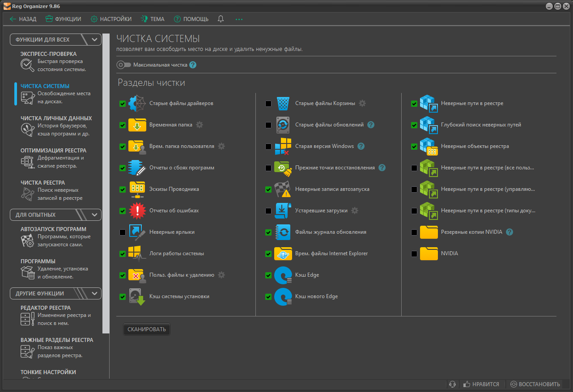Viewport: 573px width, 392px height.
Task: Collapse the ДЛЯ ОПЫТНЫХ section
Action: point(94,215)
